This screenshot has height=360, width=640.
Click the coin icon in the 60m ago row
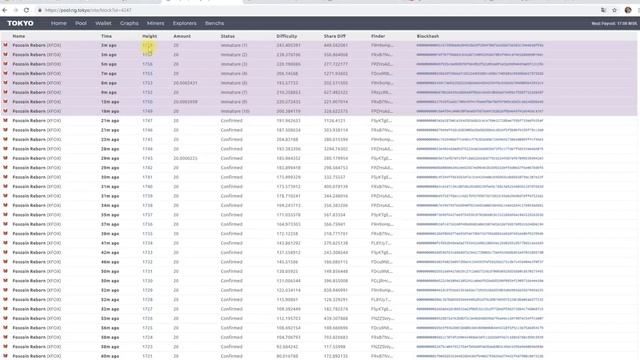(x=5, y=356)
